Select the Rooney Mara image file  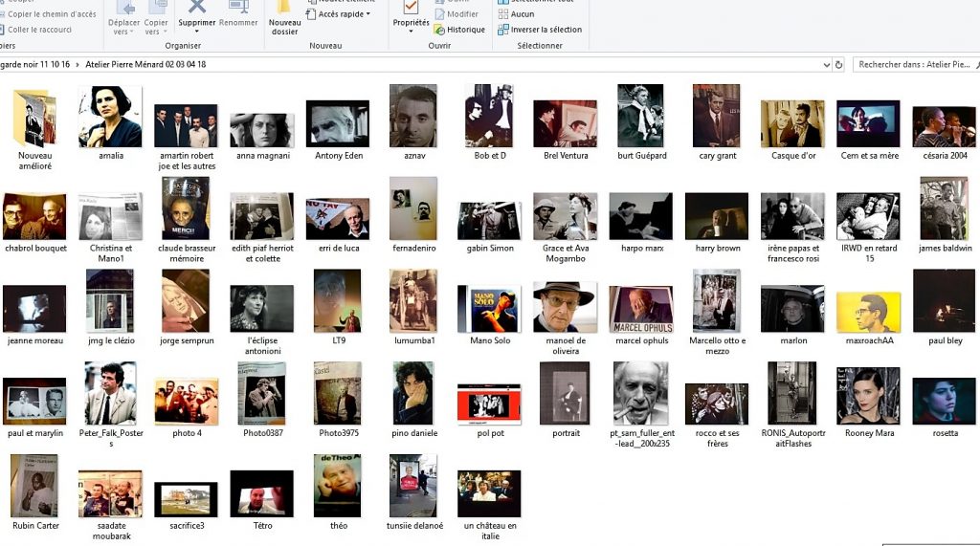tap(868, 395)
